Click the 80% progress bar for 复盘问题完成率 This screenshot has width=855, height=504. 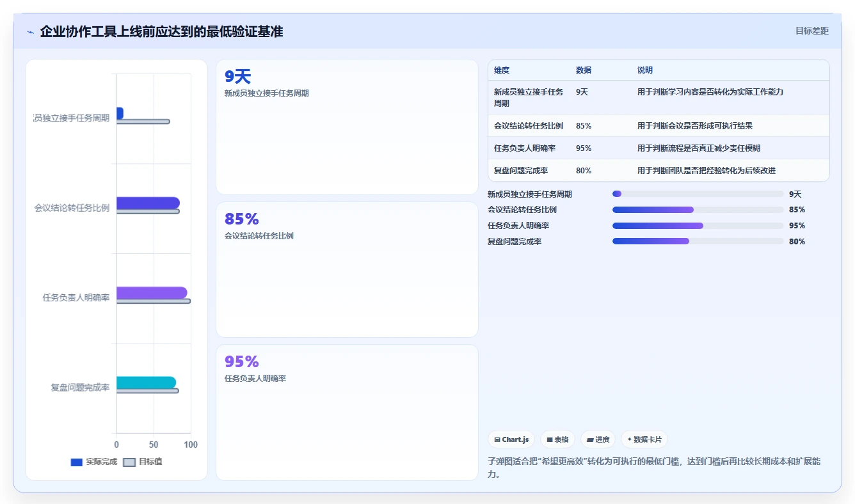click(698, 241)
